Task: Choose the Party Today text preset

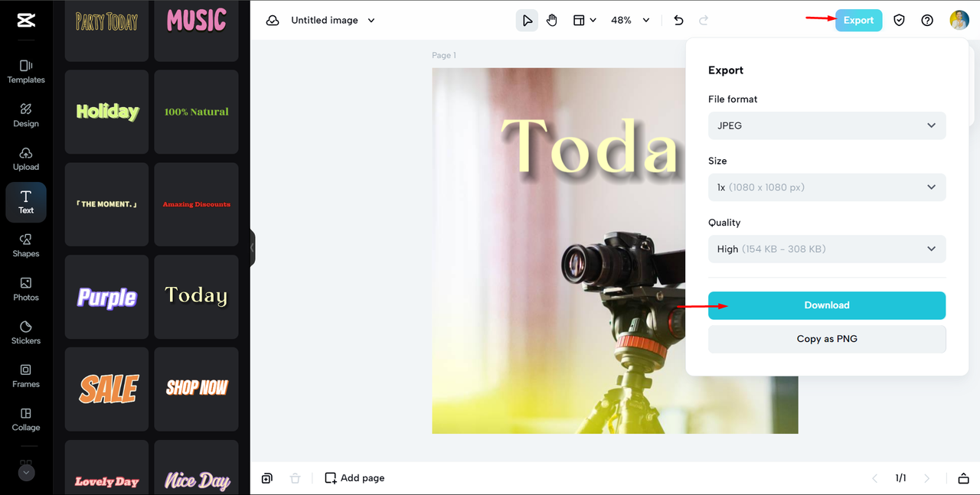Action: click(106, 29)
